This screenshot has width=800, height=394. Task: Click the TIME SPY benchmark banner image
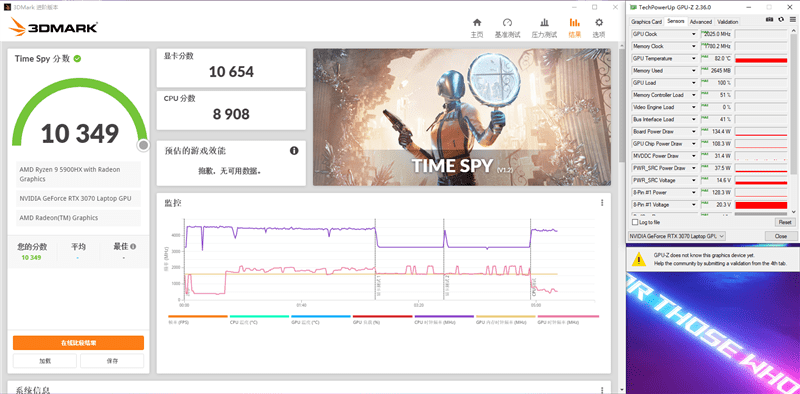462,117
